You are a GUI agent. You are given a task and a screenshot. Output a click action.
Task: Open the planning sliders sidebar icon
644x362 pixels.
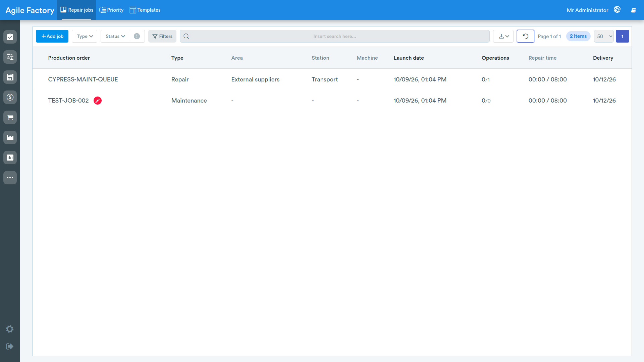coord(10,57)
